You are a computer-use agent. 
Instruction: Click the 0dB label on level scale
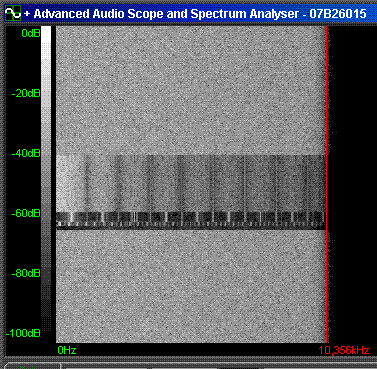click(31, 33)
